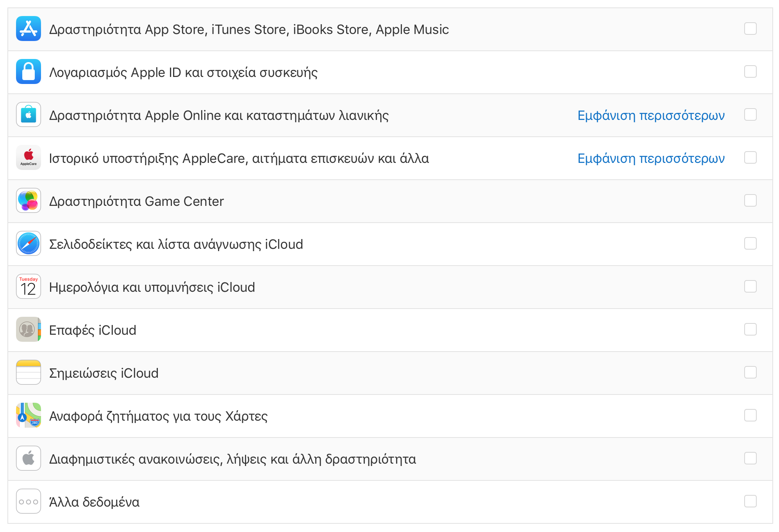Screen dimensions: 779x532
Task: Click the AppleCare icon
Action: click(x=29, y=157)
